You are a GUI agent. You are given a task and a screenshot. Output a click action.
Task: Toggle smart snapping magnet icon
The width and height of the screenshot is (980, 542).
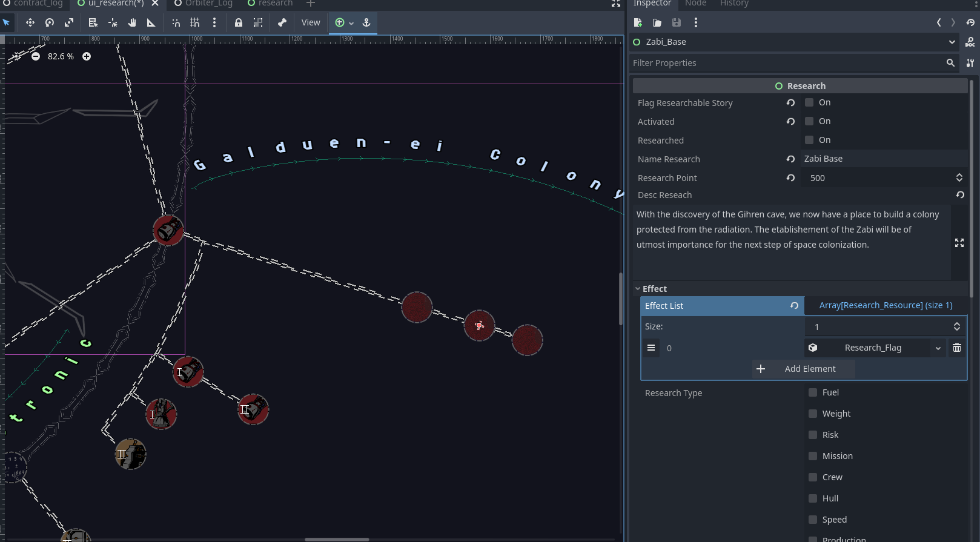pyautogui.click(x=176, y=22)
